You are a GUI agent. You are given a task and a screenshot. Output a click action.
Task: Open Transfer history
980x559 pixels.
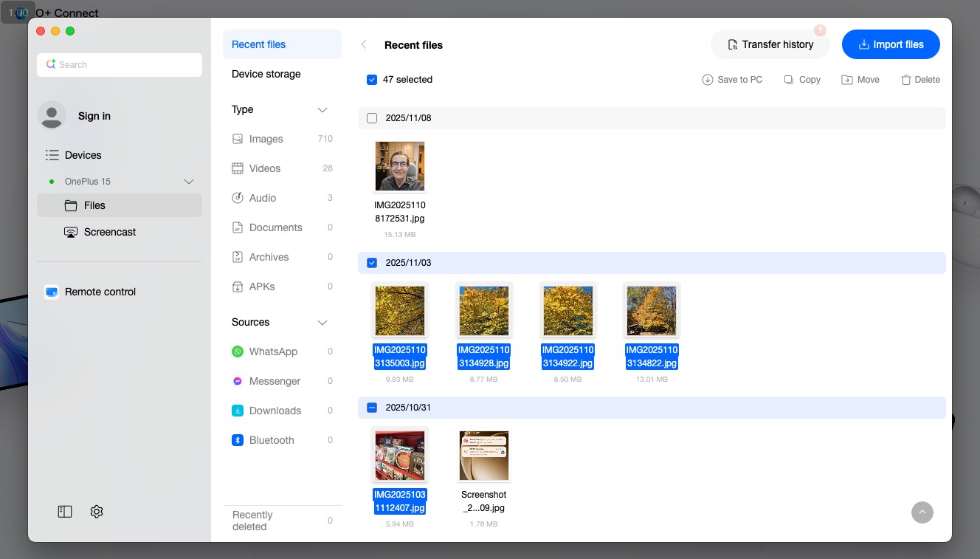point(770,44)
